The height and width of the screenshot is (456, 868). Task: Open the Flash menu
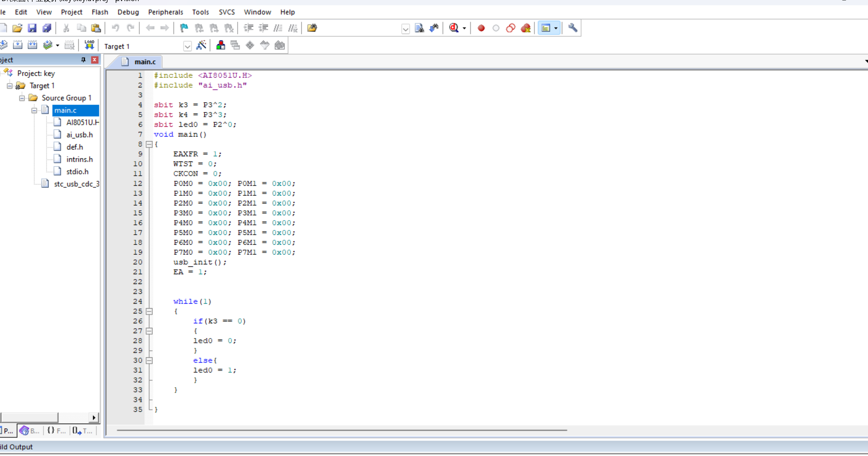tap(100, 12)
